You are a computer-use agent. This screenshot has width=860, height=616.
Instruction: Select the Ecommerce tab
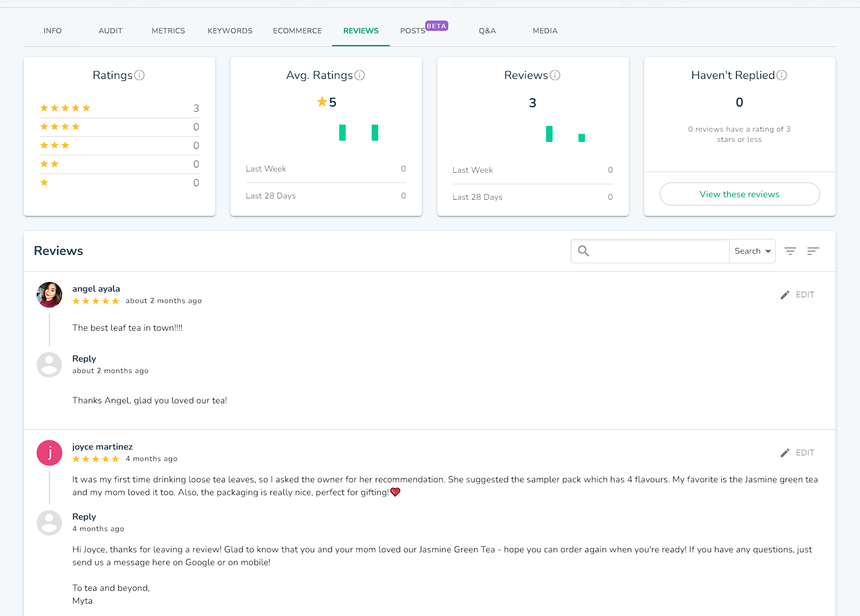[x=297, y=31]
